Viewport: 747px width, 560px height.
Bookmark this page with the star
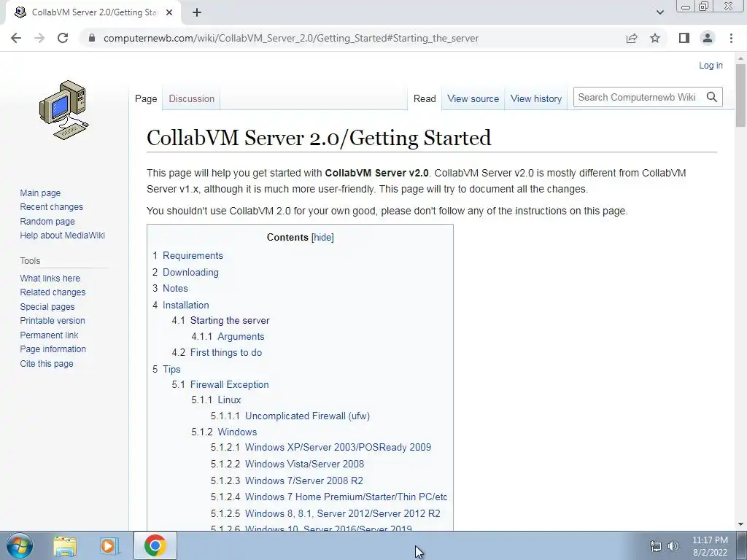[655, 38]
